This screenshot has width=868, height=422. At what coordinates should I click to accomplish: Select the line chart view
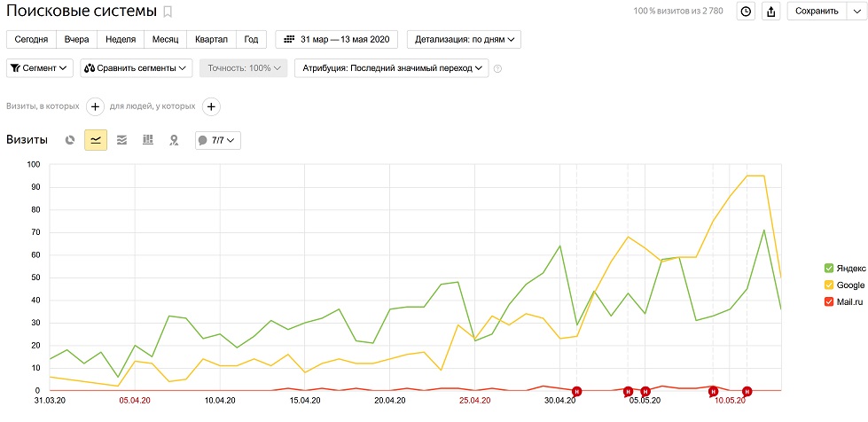click(96, 140)
